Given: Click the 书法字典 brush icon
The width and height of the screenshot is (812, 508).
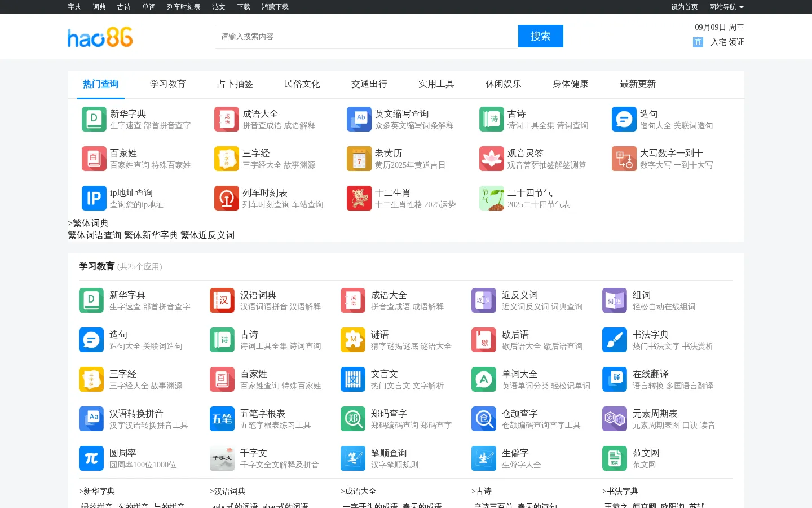Looking at the screenshot, I should pos(615,340).
